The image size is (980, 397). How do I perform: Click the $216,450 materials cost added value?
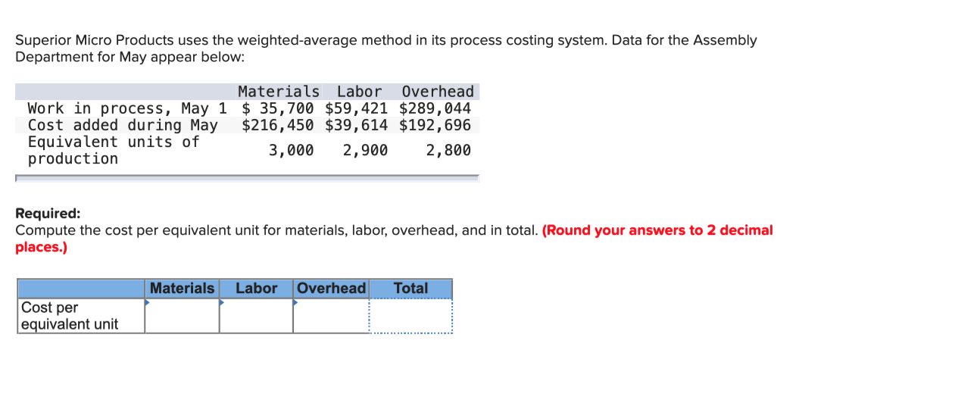(278, 125)
